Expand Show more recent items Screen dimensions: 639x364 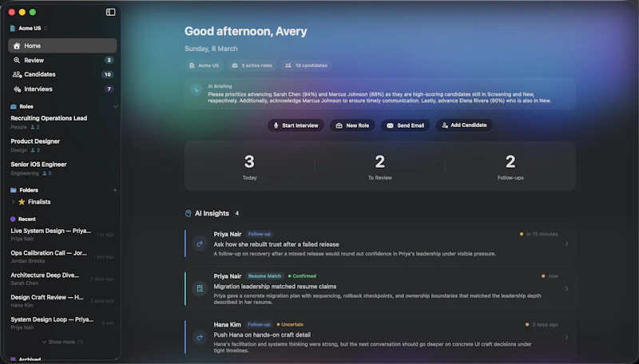(x=62, y=342)
